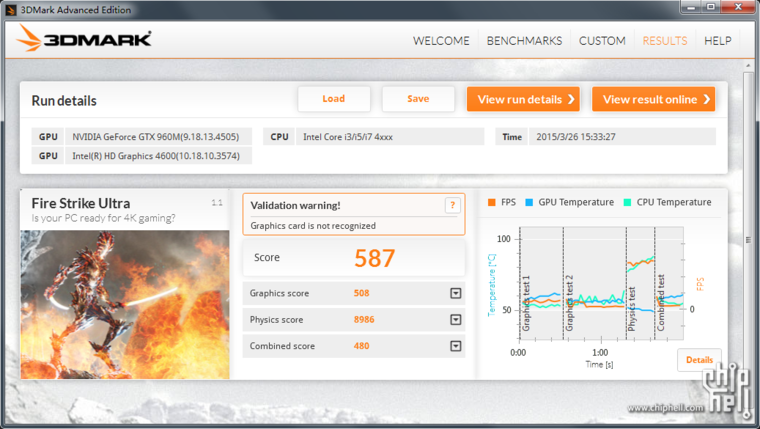Minimize the 3DMark window
The width and height of the screenshot is (760, 429).
tap(691, 7)
